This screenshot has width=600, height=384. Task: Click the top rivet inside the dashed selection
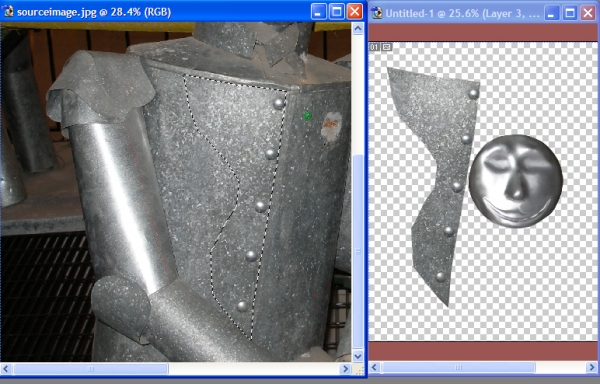tap(279, 103)
